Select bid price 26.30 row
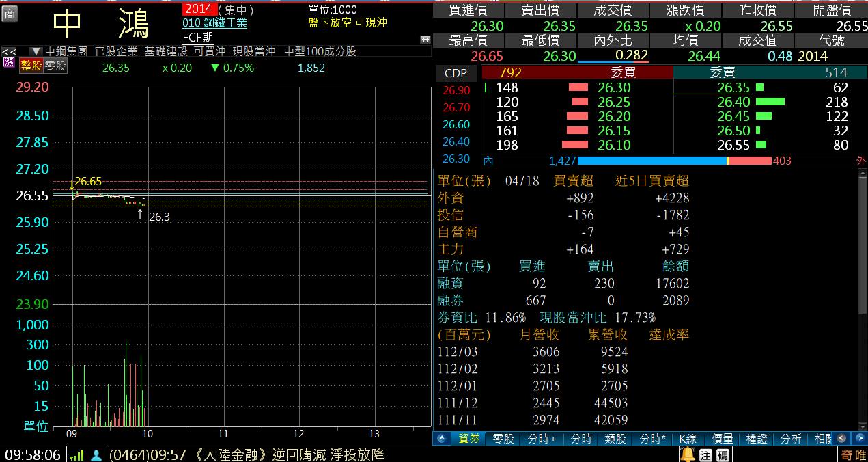 click(x=577, y=87)
